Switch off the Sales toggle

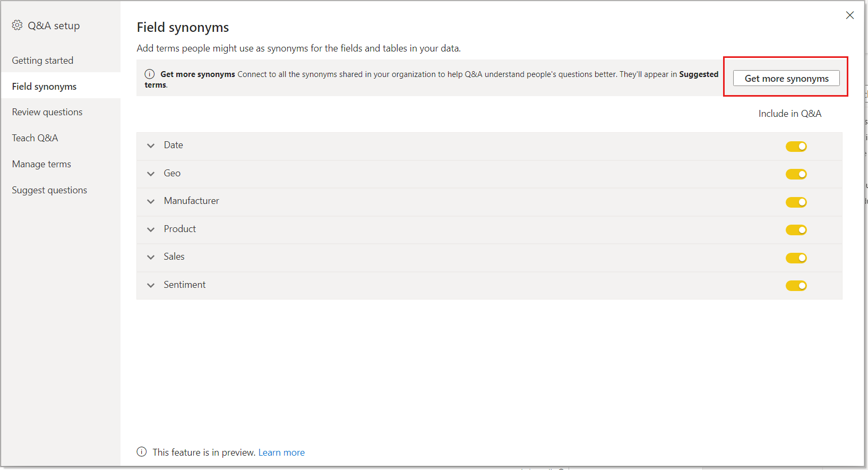pos(796,258)
